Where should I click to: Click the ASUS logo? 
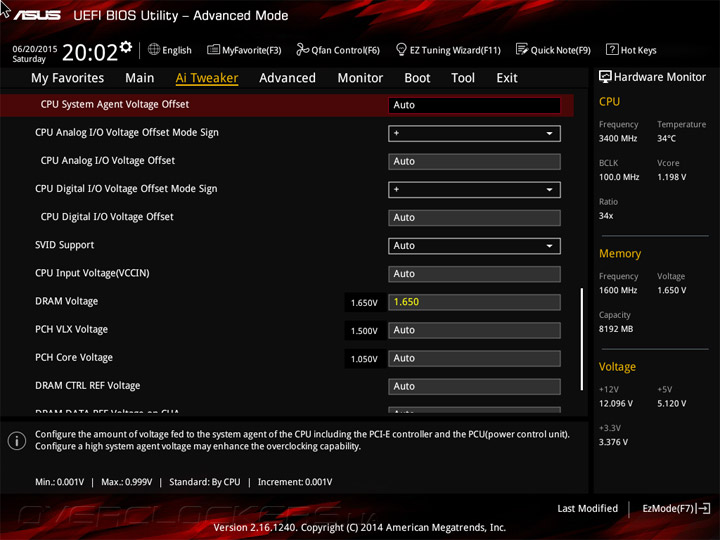pyautogui.click(x=37, y=15)
